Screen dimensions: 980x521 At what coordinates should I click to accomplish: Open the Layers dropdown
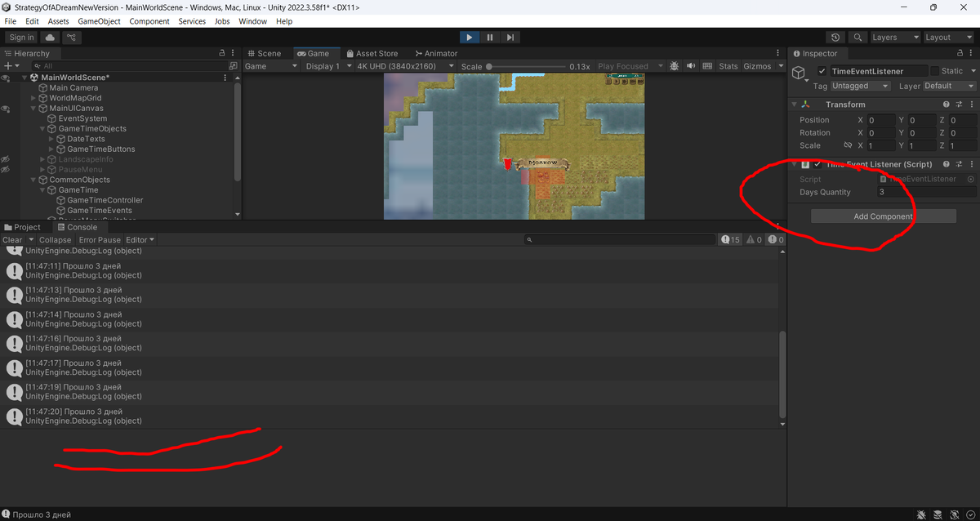pyautogui.click(x=895, y=38)
